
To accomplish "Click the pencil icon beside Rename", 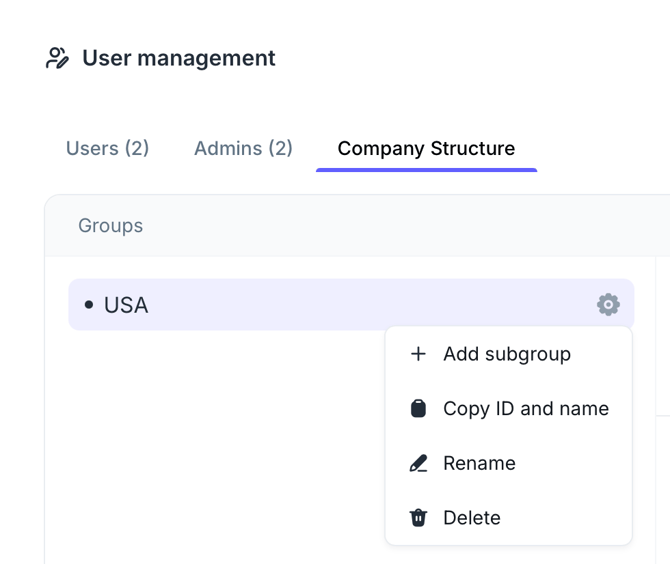I will point(418,463).
